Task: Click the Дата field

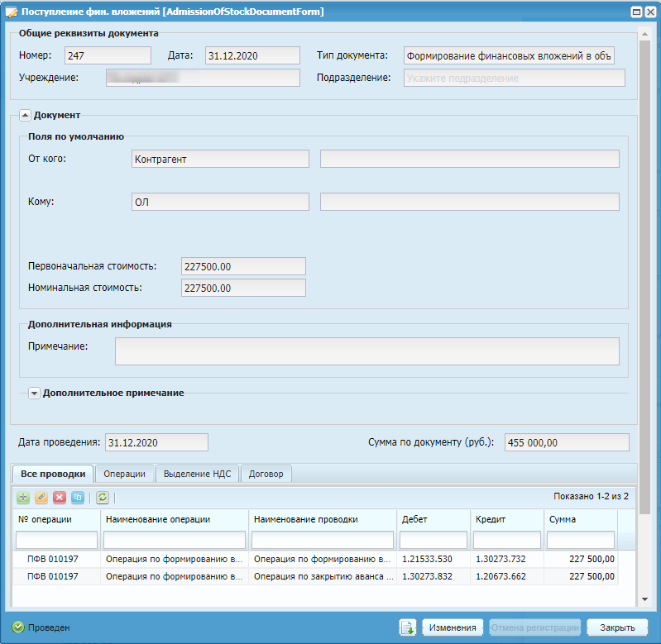Action: (x=252, y=55)
